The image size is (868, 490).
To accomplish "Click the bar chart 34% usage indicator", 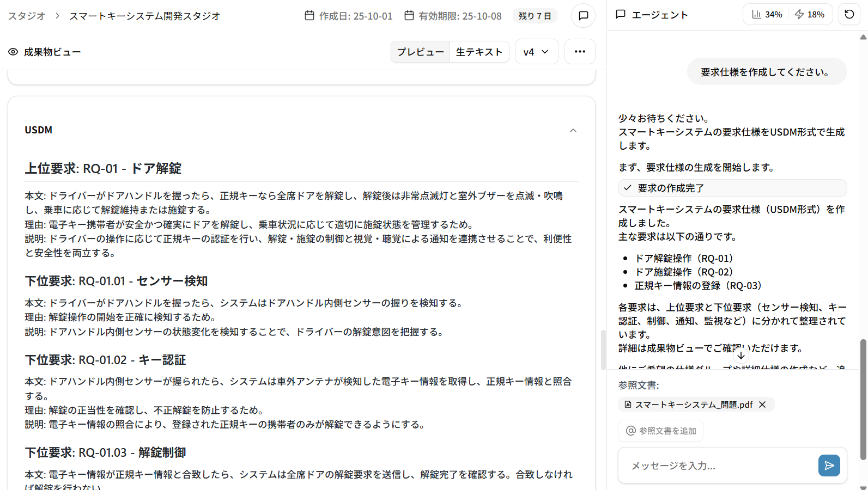I will coord(767,15).
